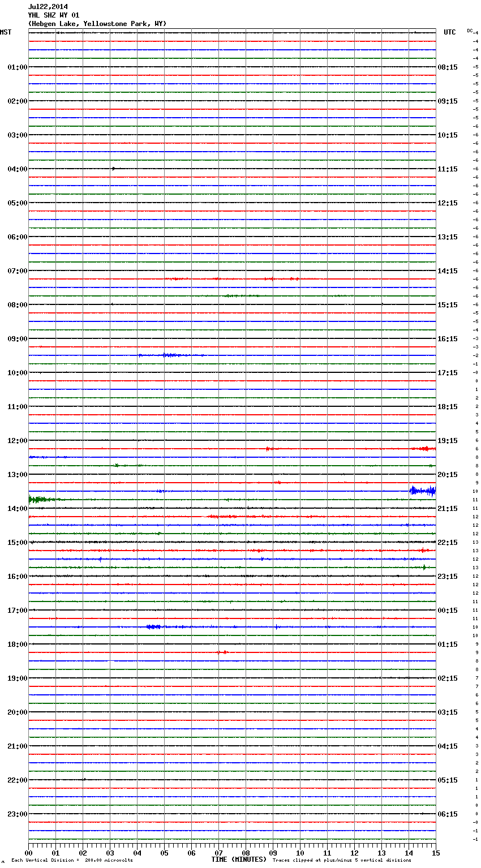Click black spike near minute 3 on 04:00 trace

click(x=114, y=169)
